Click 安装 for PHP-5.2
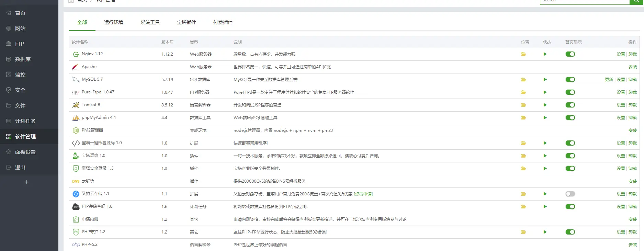The height and width of the screenshot is (251, 644). point(633,245)
